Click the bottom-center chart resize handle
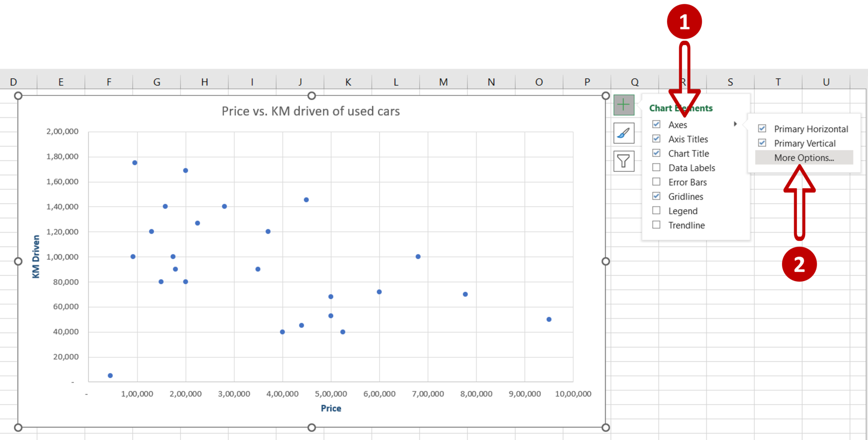868x440 pixels. pyautogui.click(x=312, y=428)
